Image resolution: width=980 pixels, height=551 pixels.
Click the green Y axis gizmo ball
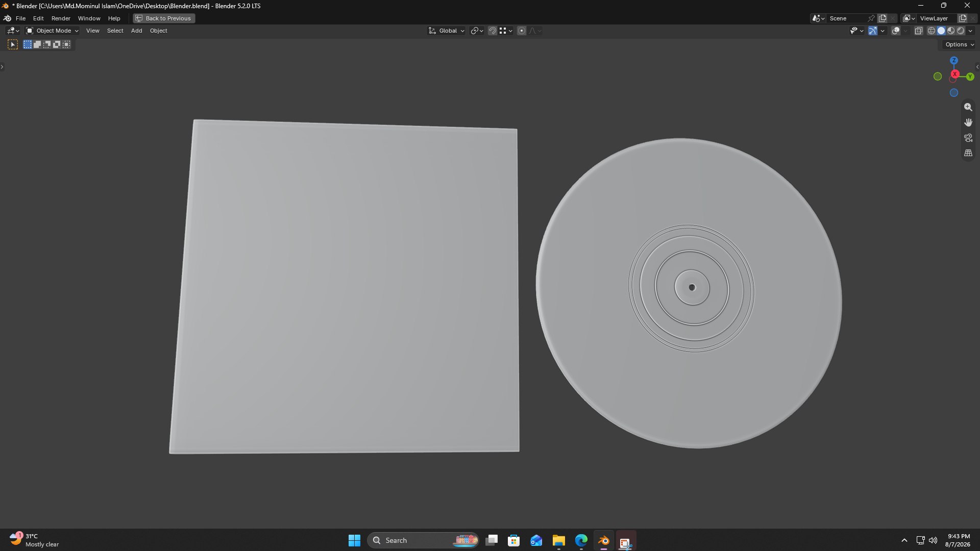(970, 77)
